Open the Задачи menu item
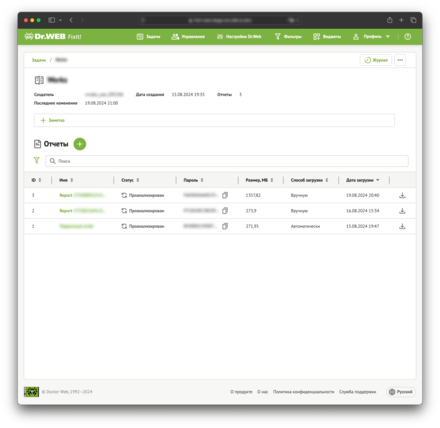Viewport: 440px width, 428px height. coord(148,37)
